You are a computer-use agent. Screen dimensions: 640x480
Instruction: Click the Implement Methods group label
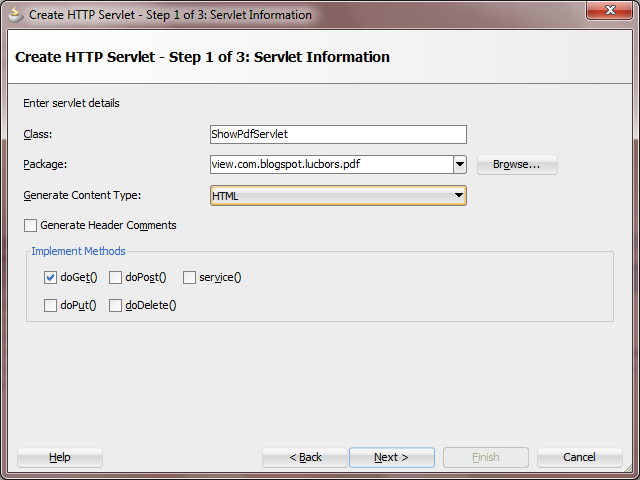point(78,251)
